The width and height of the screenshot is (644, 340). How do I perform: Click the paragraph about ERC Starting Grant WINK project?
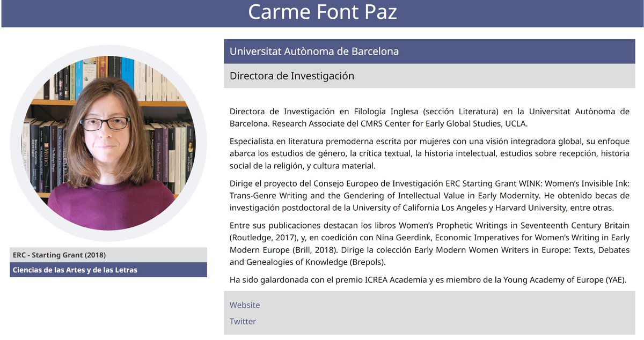[x=429, y=195]
